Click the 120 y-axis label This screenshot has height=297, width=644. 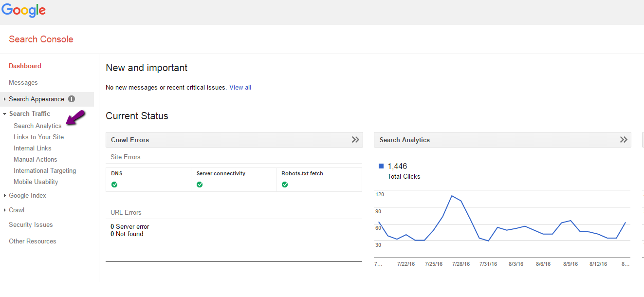(380, 194)
